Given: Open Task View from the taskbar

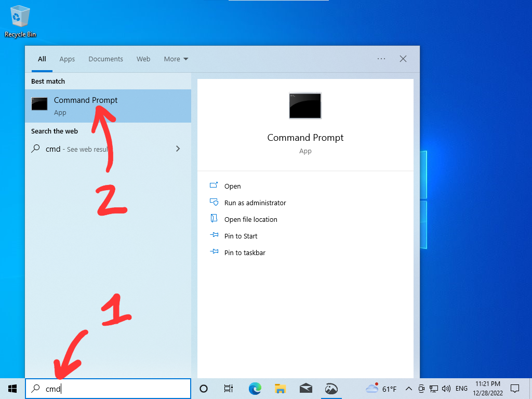Looking at the screenshot, I should [x=229, y=389].
